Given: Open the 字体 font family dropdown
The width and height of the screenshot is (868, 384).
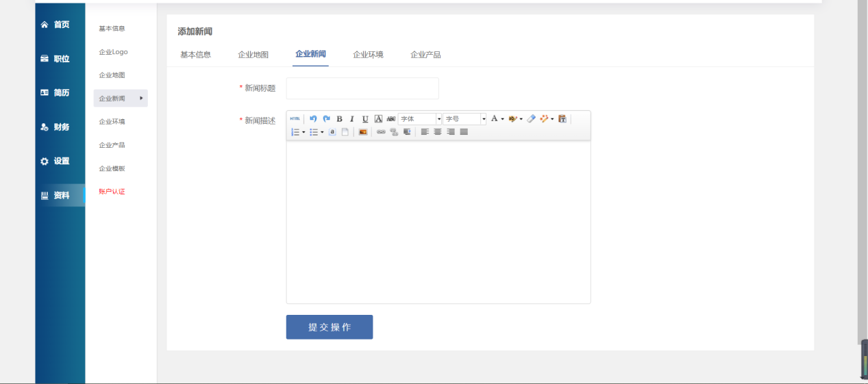Looking at the screenshot, I should click(421, 119).
